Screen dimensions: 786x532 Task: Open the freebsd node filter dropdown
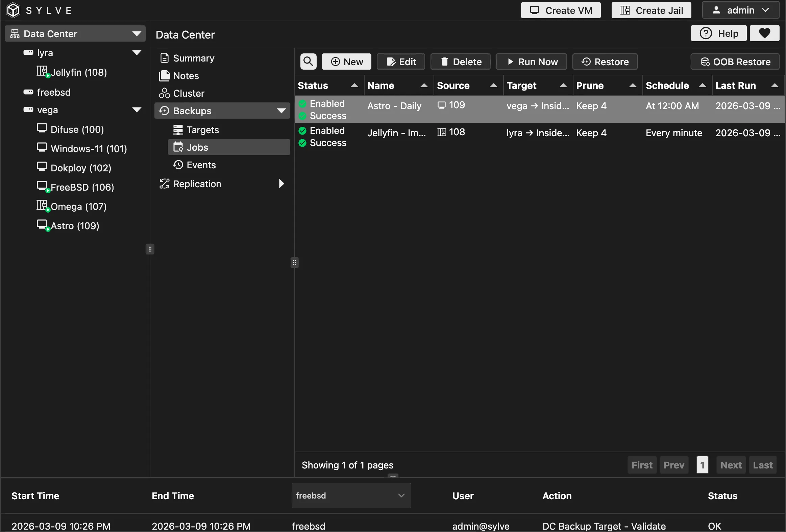(351, 495)
